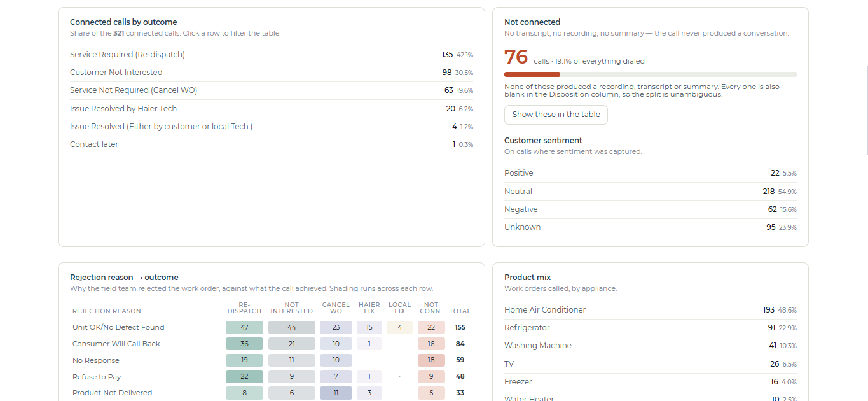Select the Neutral sentiment row
The height and width of the screenshot is (401, 868).
[651, 192]
